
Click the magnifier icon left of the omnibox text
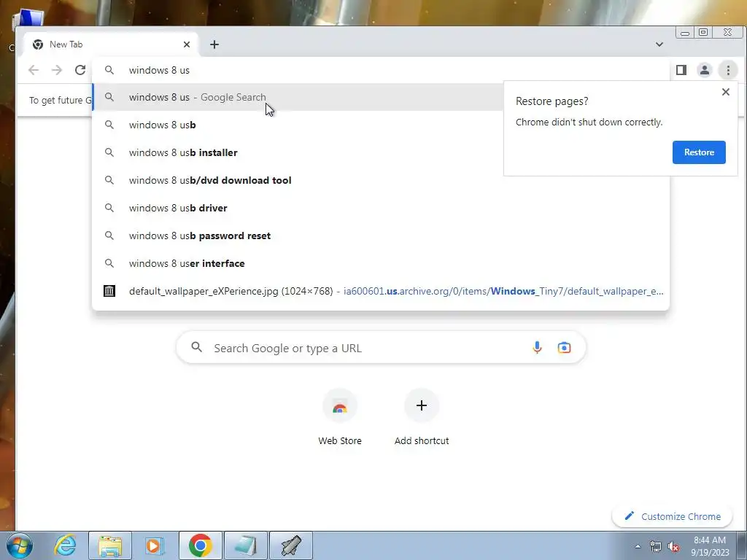pos(109,71)
